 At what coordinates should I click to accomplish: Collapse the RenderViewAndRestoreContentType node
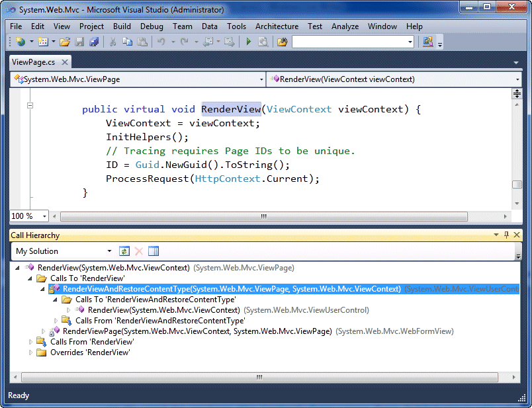click(42, 289)
